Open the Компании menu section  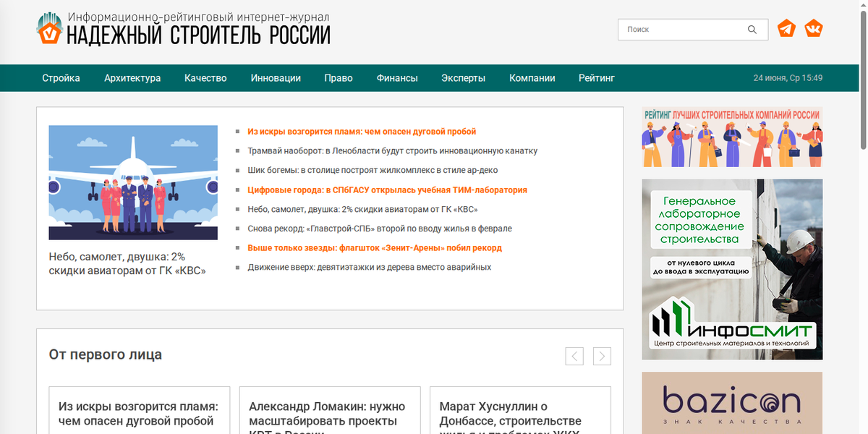(x=532, y=78)
